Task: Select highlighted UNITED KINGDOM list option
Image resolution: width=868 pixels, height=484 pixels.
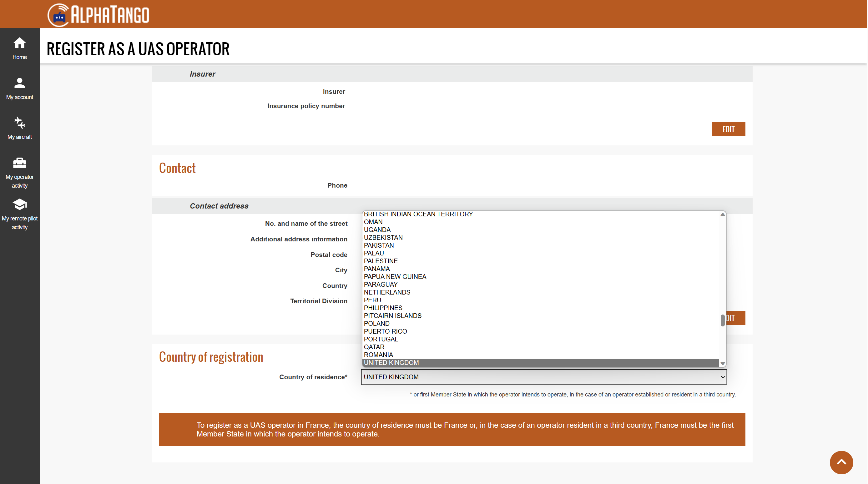Action: pyautogui.click(x=541, y=363)
